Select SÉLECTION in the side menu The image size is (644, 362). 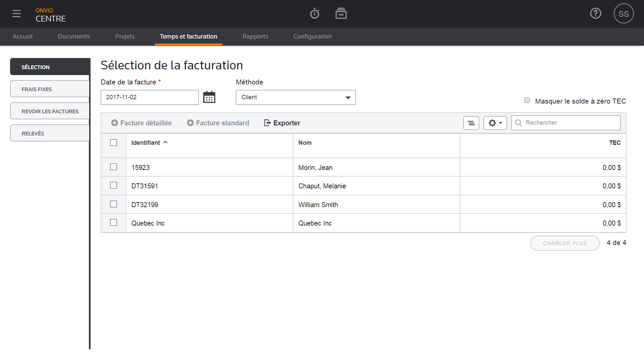coord(50,67)
